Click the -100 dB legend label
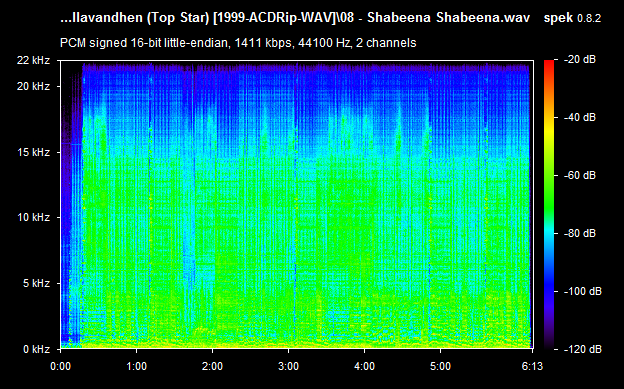 583,291
